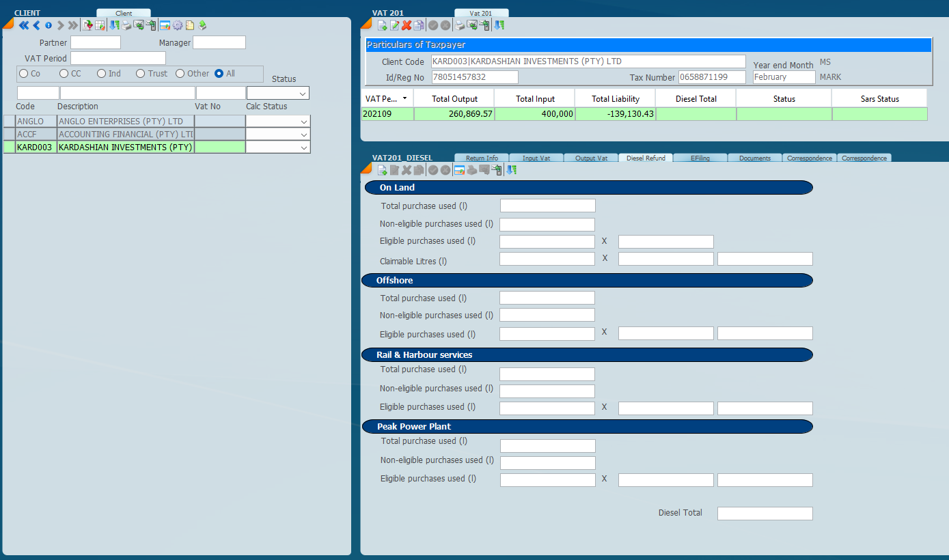Click the edit record pencil icon in VAT 201 toolbar
Image resolution: width=949 pixels, height=560 pixels.
394,26
